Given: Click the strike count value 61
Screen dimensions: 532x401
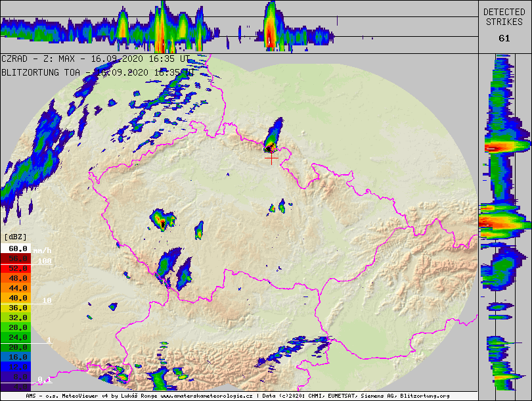Looking at the screenshot, I should 504,38.
